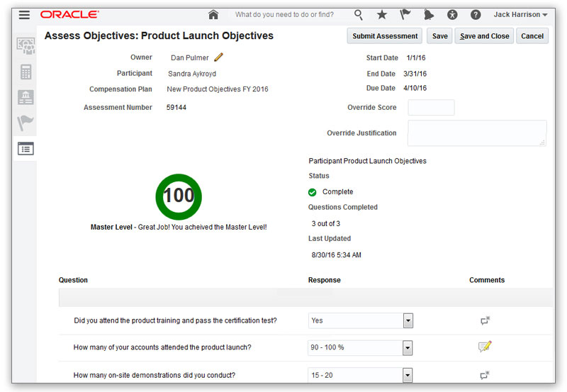567x392 pixels.
Task: Show notifications bell icon
Action: coord(429,14)
